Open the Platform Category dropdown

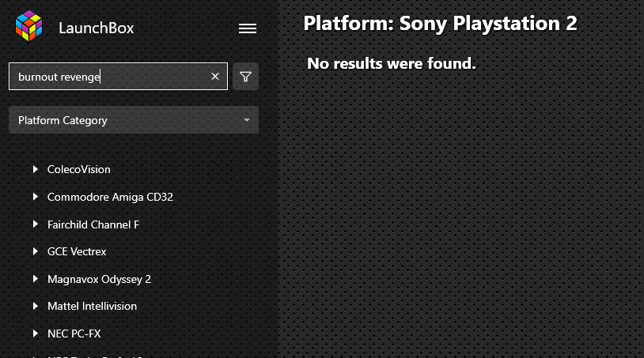click(x=134, y=120)
